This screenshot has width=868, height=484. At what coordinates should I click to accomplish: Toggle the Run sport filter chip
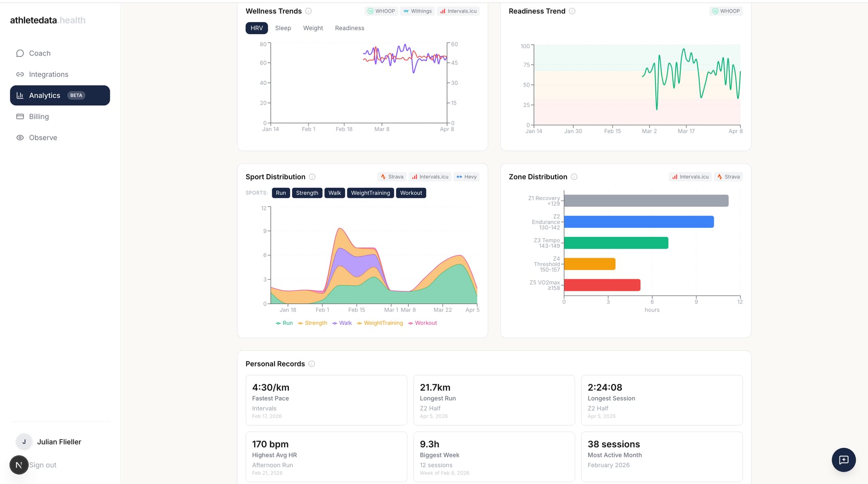click(281, 193)
